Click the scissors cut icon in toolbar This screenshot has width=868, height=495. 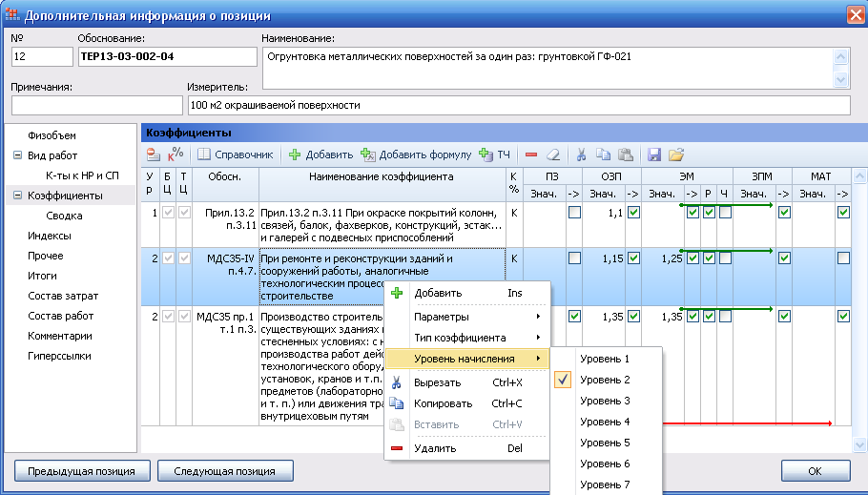click(x=582, y=154)
